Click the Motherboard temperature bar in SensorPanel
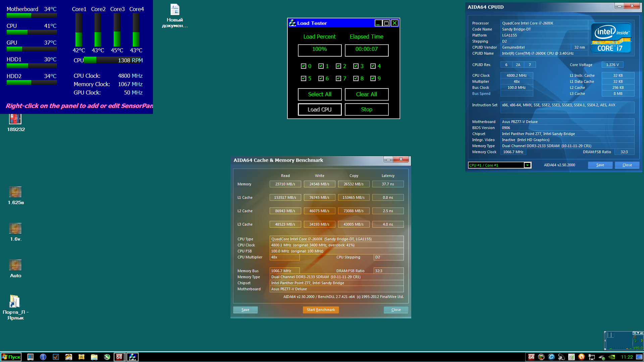The image size is (644, 362). [32, 15]
